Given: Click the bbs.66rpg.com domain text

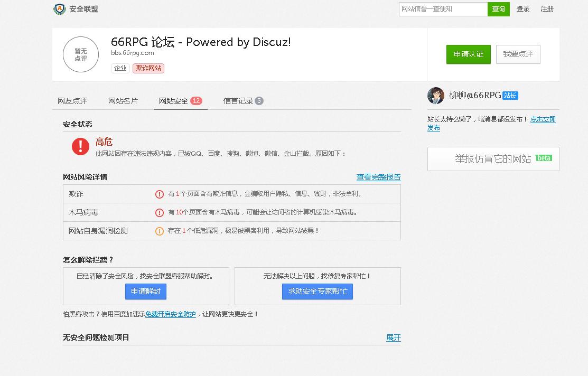Looking at the screenshot, I should point(133,53).
